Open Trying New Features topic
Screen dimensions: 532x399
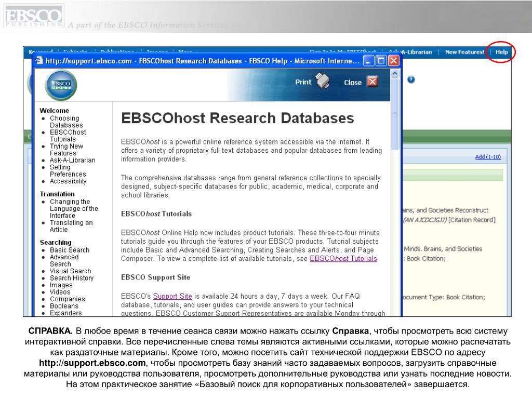click(66, 150)
